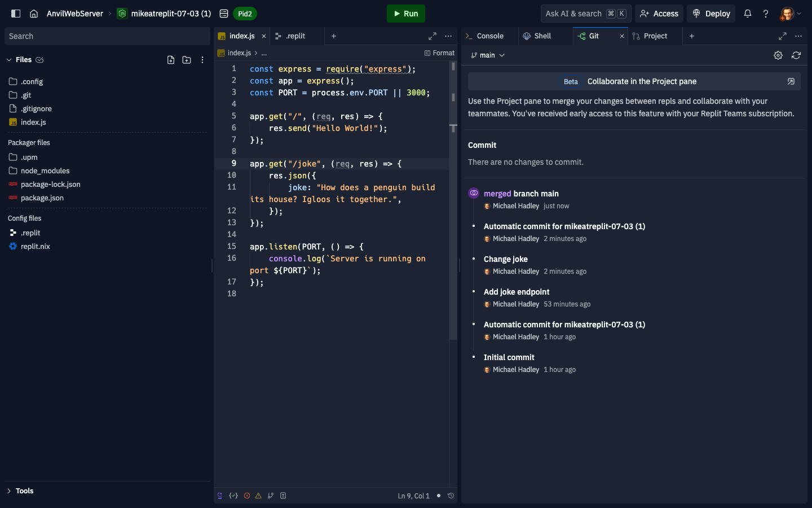Maximize the right pane
812x508 pixels.
click(783, 36)
